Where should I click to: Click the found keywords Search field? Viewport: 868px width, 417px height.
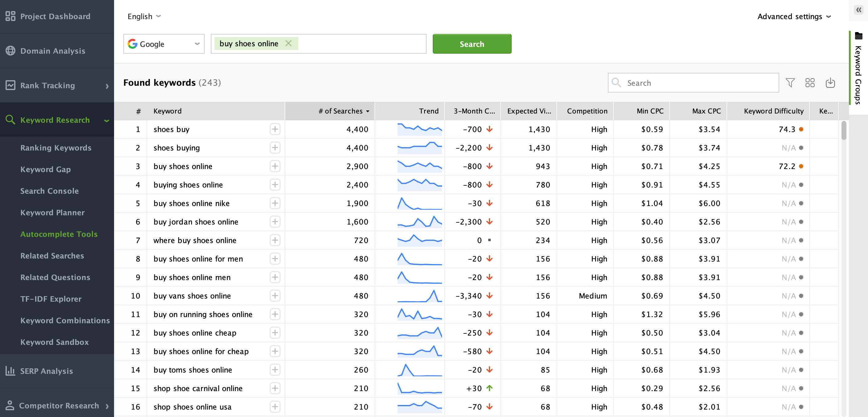point(694,83)
